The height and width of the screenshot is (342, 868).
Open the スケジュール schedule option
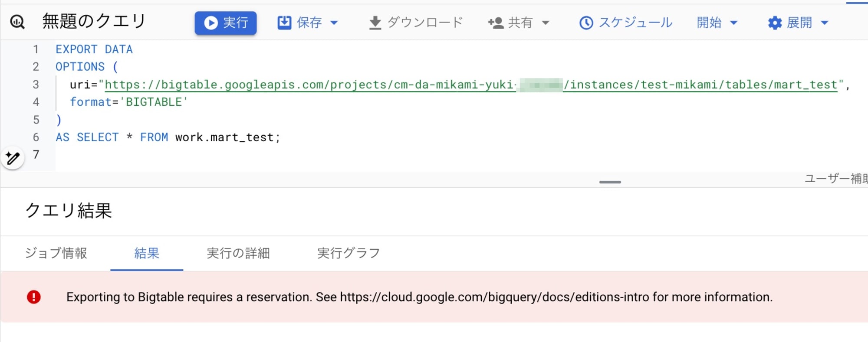click(625, 23)
